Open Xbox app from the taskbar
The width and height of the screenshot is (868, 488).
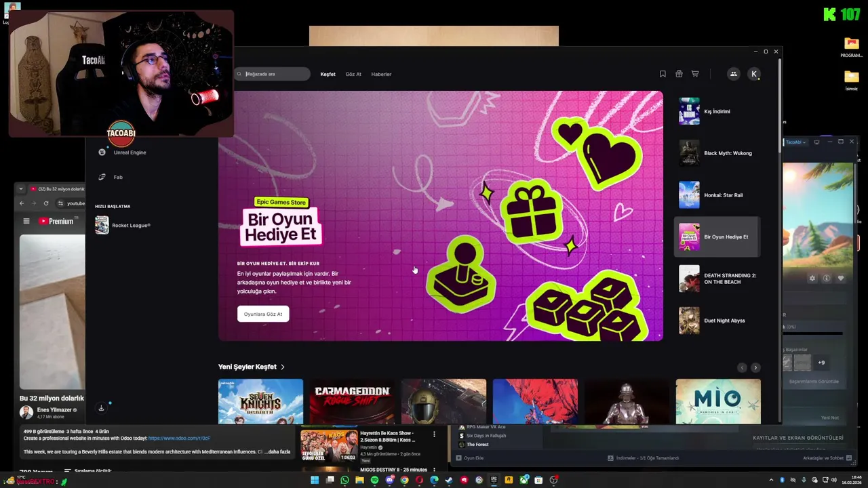(524, 480)
